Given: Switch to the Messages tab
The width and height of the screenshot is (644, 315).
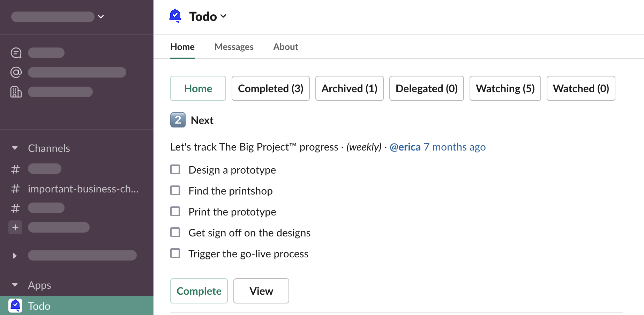Looking at the screenshot, I should tap(234, 47).
